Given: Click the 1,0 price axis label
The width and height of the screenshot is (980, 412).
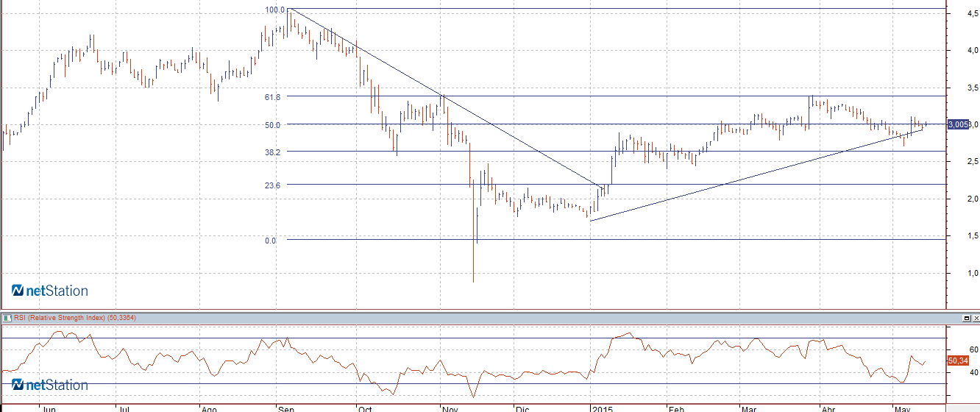Looking at the screenshot, I should click(973, 273).
